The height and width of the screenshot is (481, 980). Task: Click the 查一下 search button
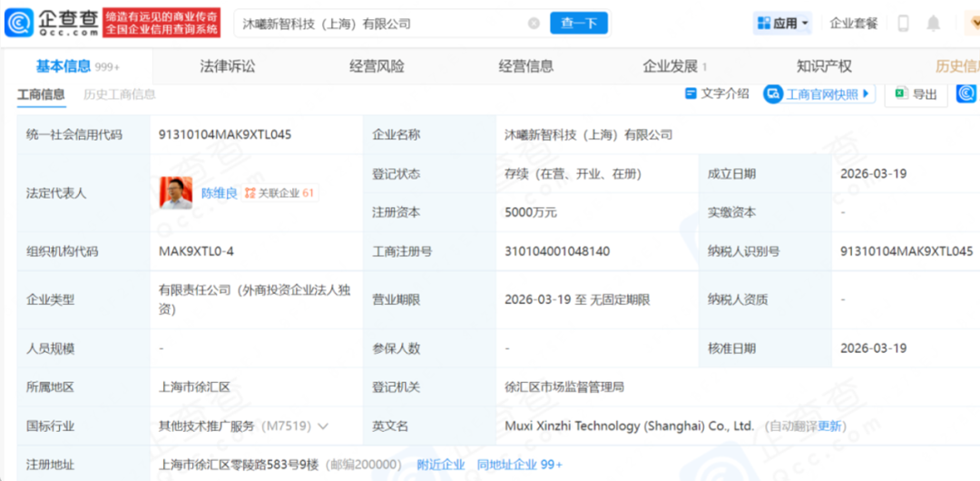point(578,24)
